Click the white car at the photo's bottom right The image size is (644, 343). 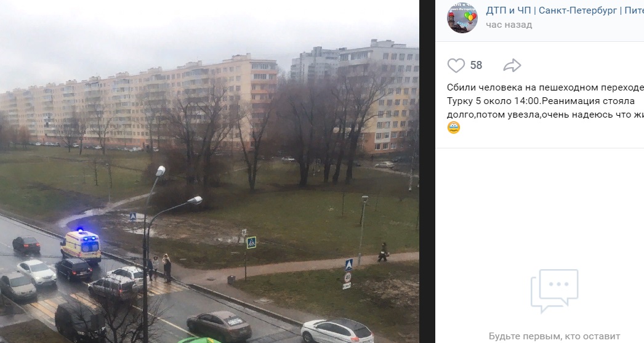[337, 331]
